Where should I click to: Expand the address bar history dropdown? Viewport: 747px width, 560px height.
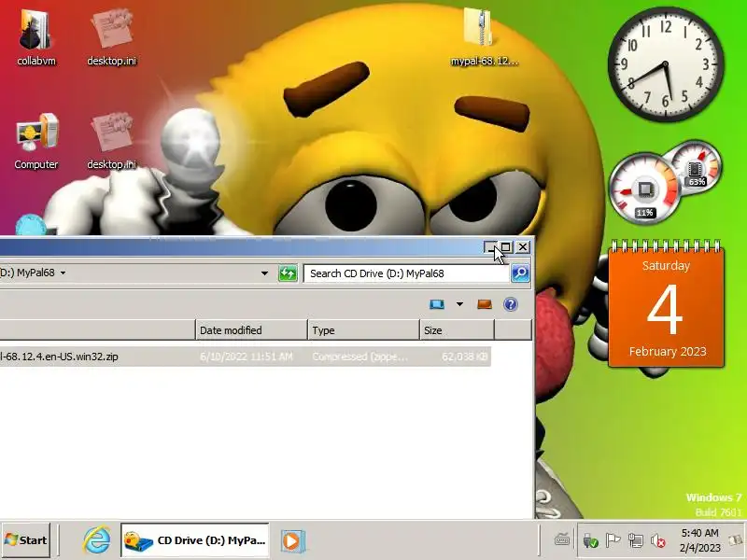[x=264, y=273]
